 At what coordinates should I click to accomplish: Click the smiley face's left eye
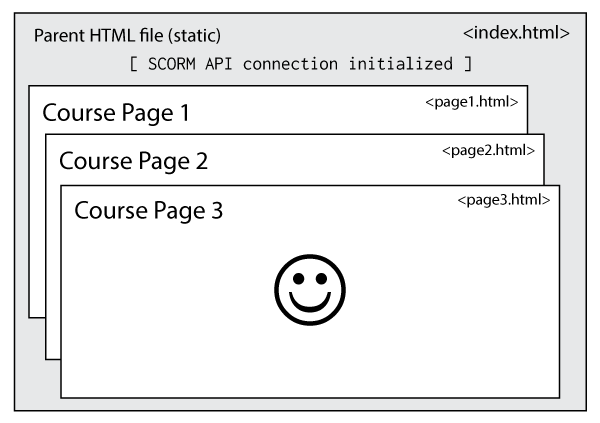tap(297, 280)
